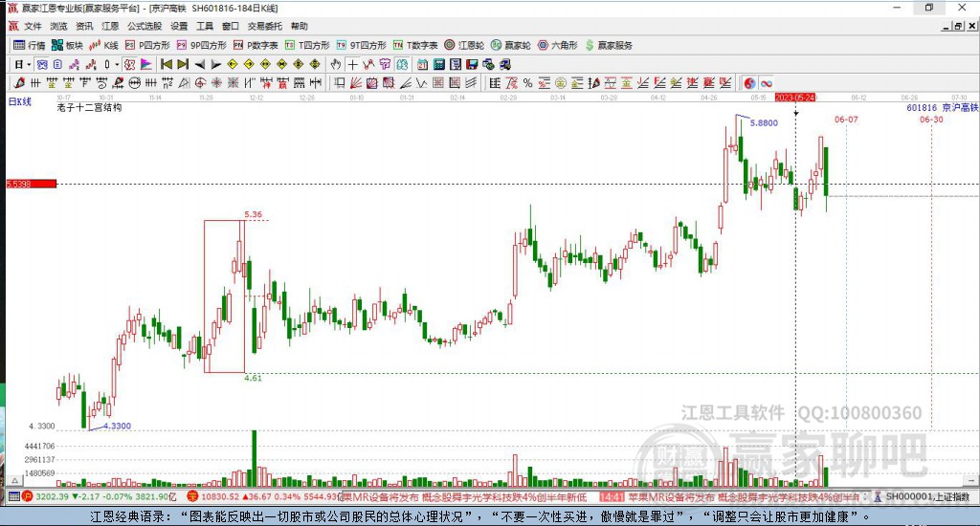Viewport: 980px width, 526px height.
Task: Click SH000001 上证指数 status entry
Action: click(923, 497)
